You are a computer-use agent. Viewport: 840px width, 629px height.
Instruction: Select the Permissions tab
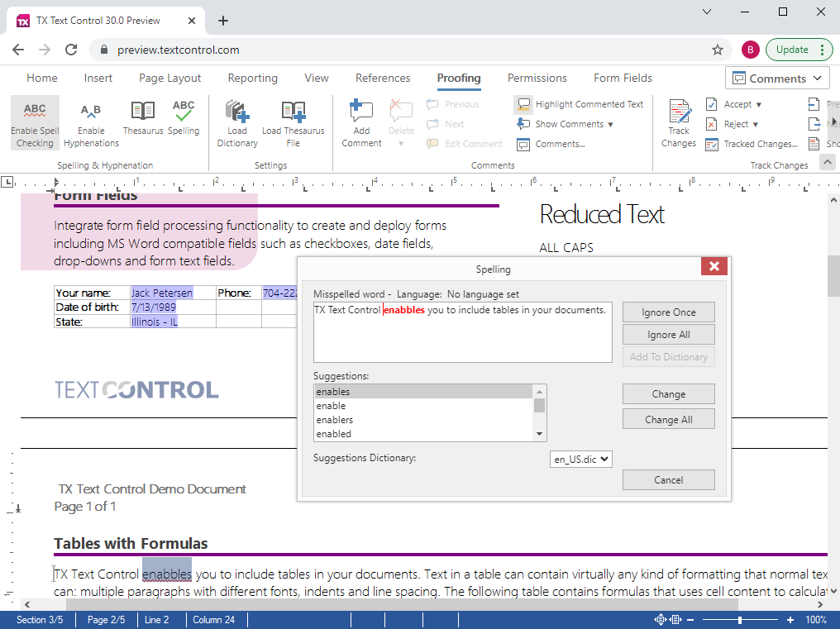[537, 79]
